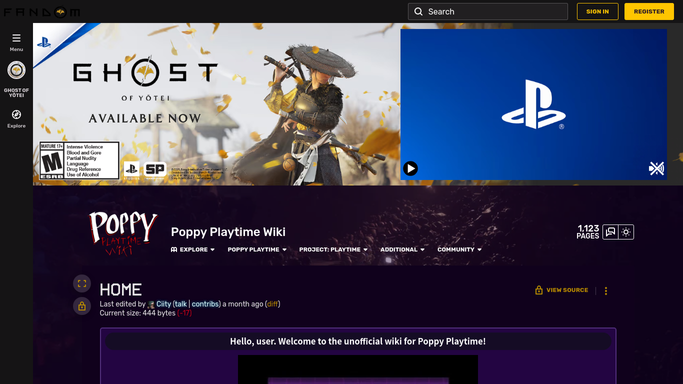The image size is (683, 384).
Task: Click the Sucker Punch SP logo
Action: click(155, 169)
